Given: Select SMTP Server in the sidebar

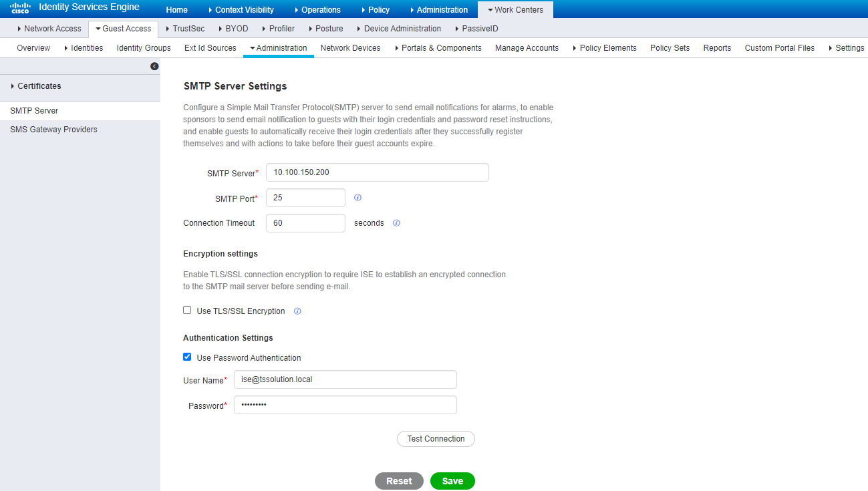Looking at the screenshot, I should 80,111.
